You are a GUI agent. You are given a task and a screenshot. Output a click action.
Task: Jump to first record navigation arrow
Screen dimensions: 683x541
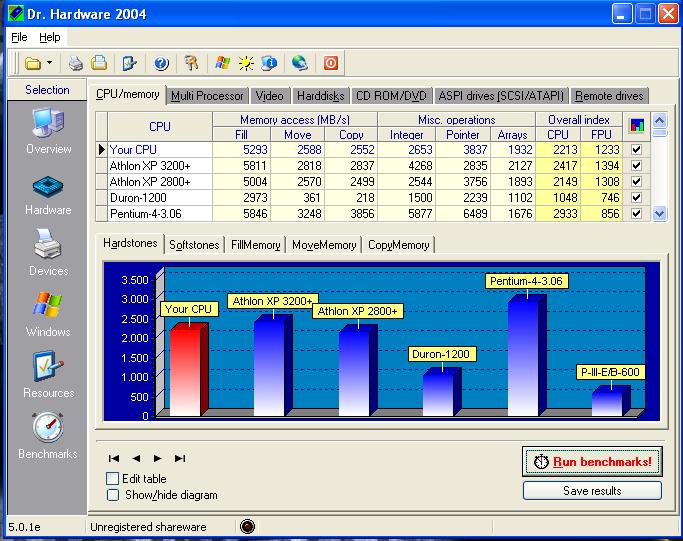114,458
